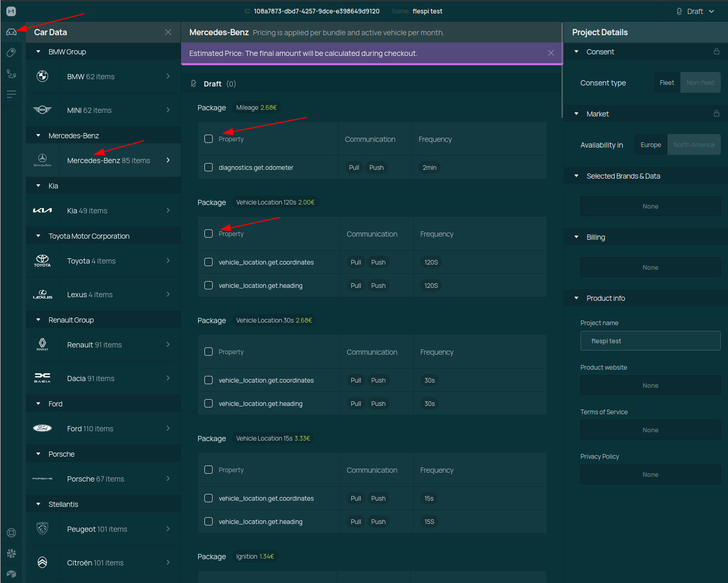Tick coordinates checkbox in the 30s package
The image size is (728, 583).
pos(209,380)
